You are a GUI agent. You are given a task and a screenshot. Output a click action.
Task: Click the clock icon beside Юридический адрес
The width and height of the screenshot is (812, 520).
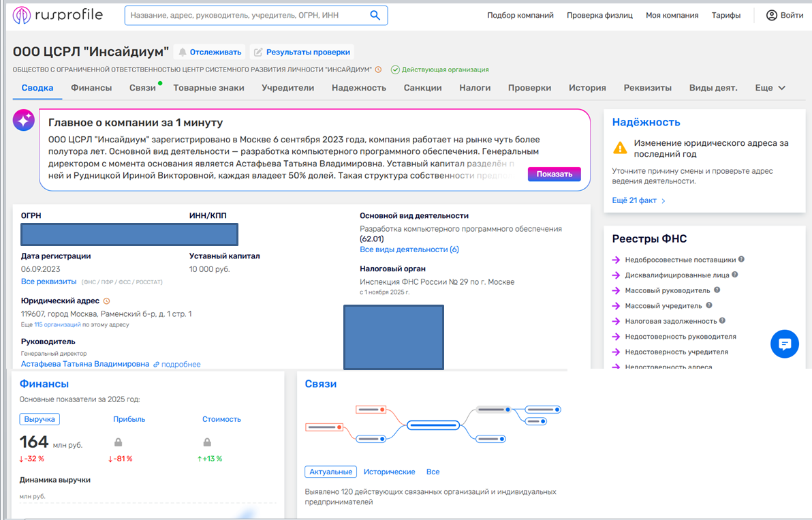click(x=107, y=301)
